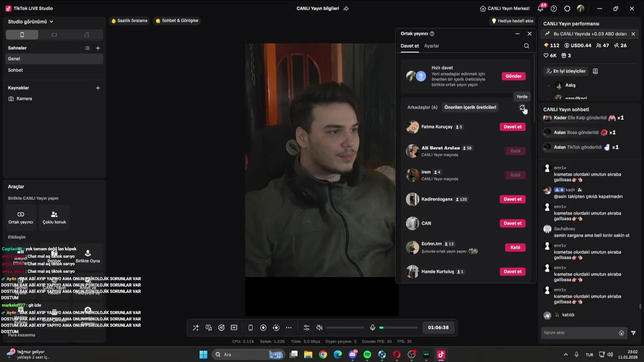644x362 pixels.
Task: Open the Davet et tab
Action: (x=410, y=46)
